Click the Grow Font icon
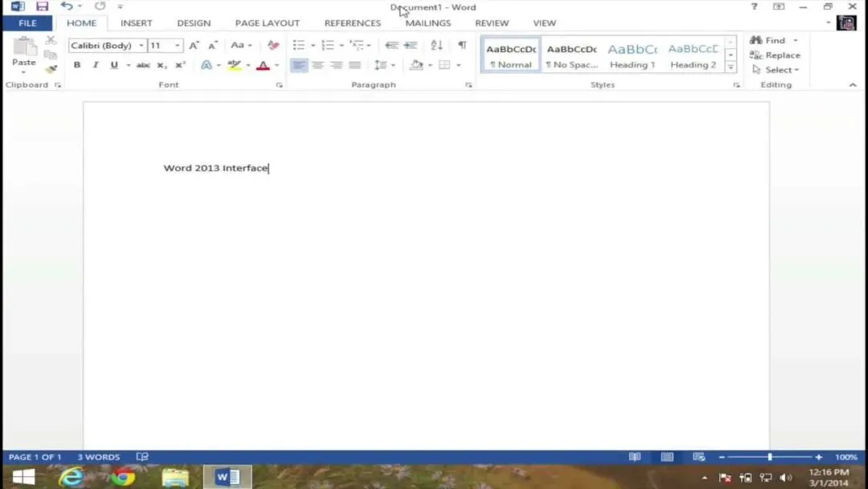This screenshot has width=868, height=489. (194, 45)
